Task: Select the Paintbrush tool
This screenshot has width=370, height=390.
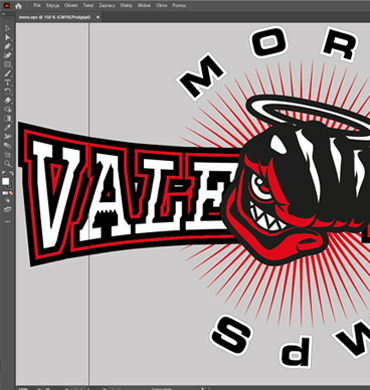Action: point(7,73)
